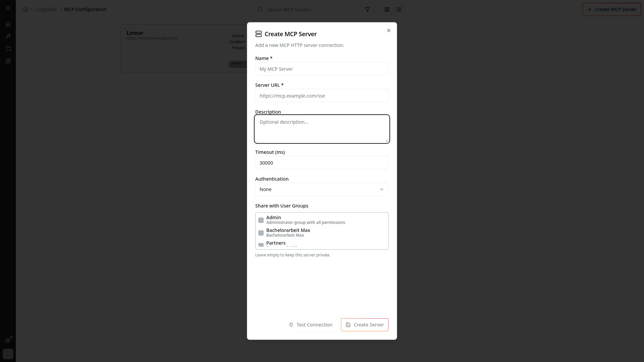The width and height of the screenshot is (644, 362).
Task: Click the search magnifier icon
Action: (260, 9)
